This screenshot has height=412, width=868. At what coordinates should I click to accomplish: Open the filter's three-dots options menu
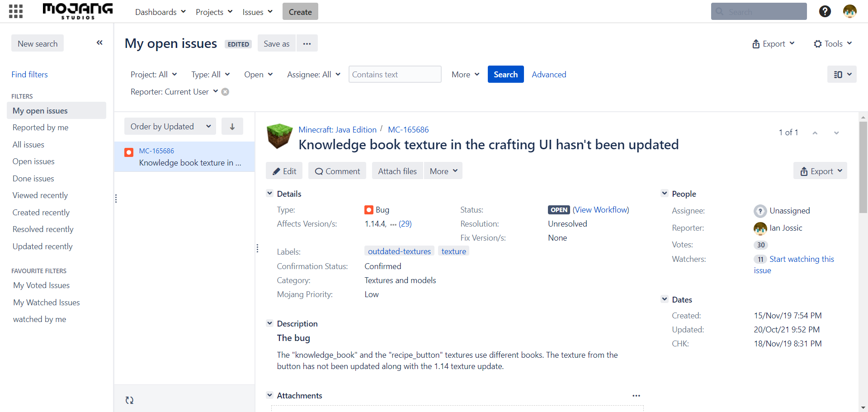[x=307, y=44]
